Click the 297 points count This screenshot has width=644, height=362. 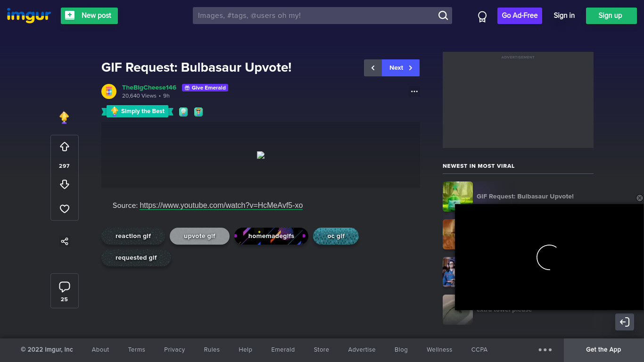(x=65, y=166)
